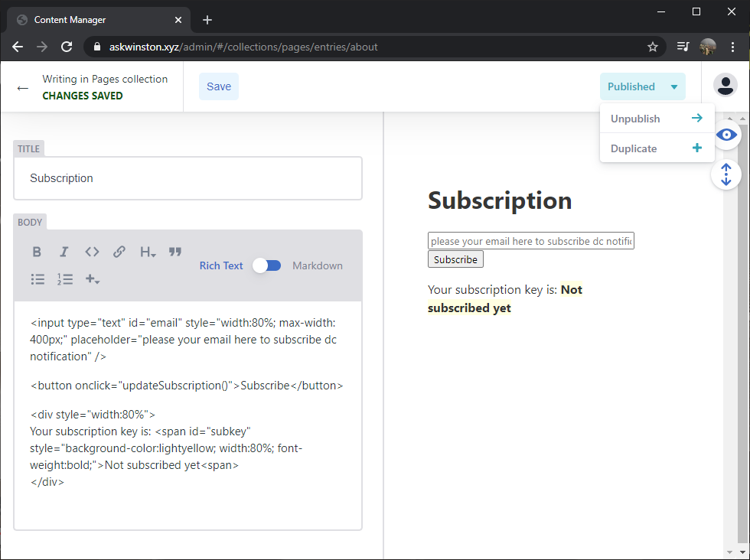Save the Subscription page entry
750x560 pixels.
click(219, 86)
